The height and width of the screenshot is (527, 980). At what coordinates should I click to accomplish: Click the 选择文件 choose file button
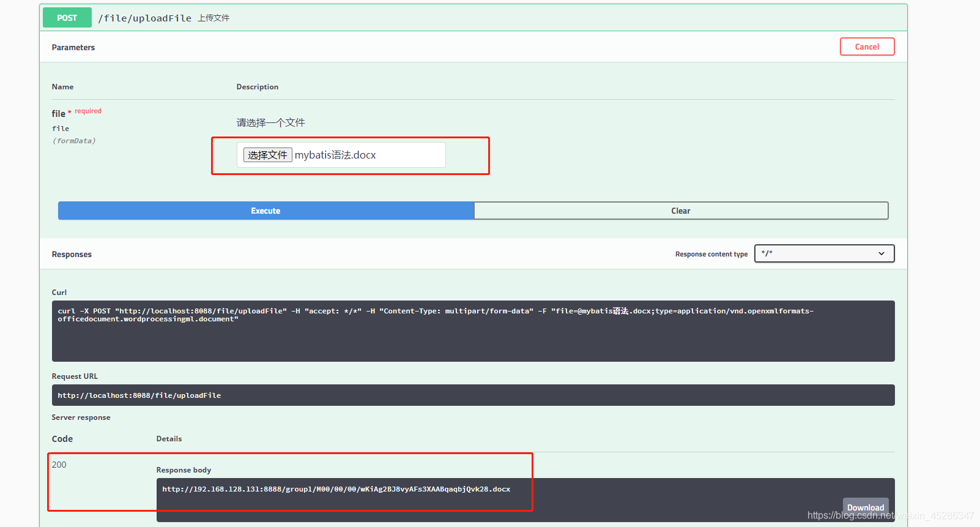click(x=267, y=155)
